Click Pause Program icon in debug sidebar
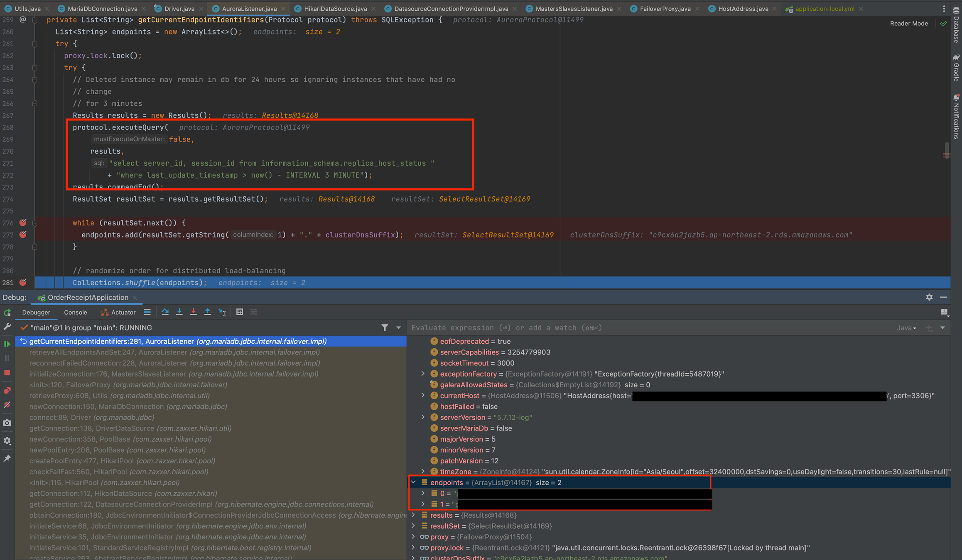 coord(7,358)
